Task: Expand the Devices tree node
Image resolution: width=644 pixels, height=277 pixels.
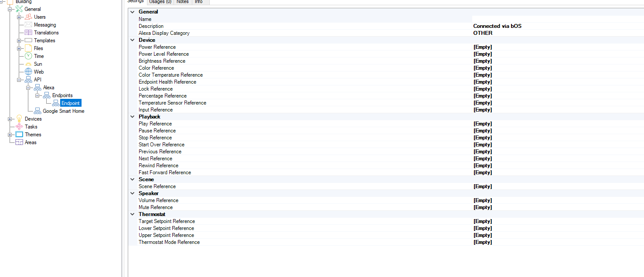Action: pyautogui.click(x=10, y=119)
